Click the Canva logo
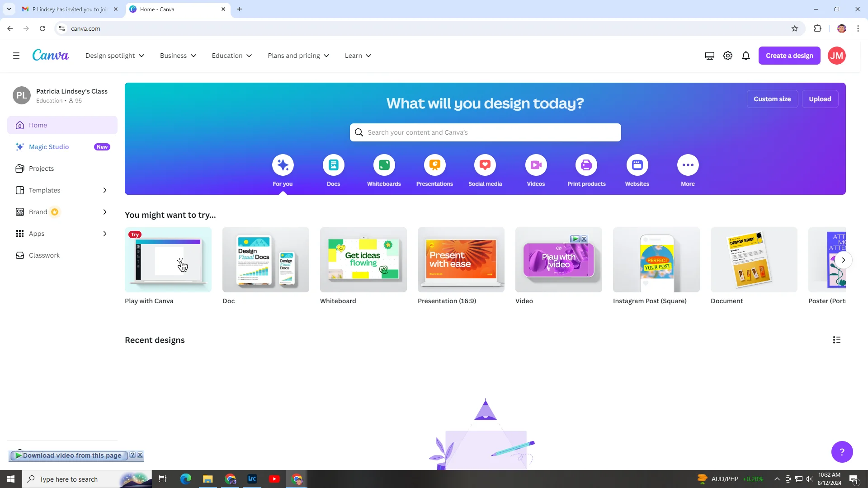868x488 pixels. point(50,55)
